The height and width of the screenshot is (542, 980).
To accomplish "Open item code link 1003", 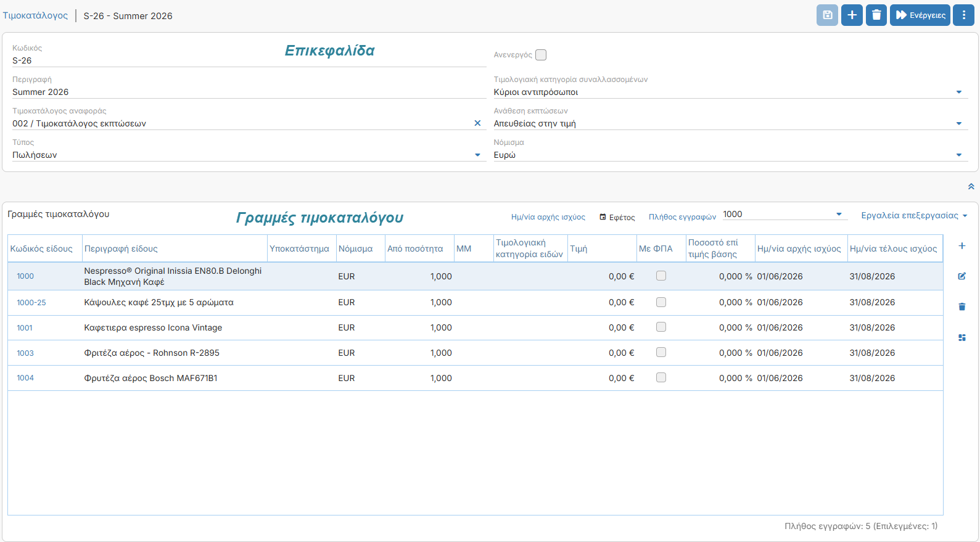I will click(x=25, y=353).
